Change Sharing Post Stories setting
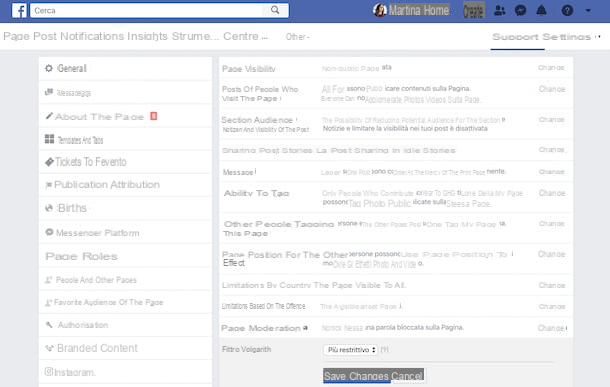Screen dimensions: 610x387 [x=552, y=150]
